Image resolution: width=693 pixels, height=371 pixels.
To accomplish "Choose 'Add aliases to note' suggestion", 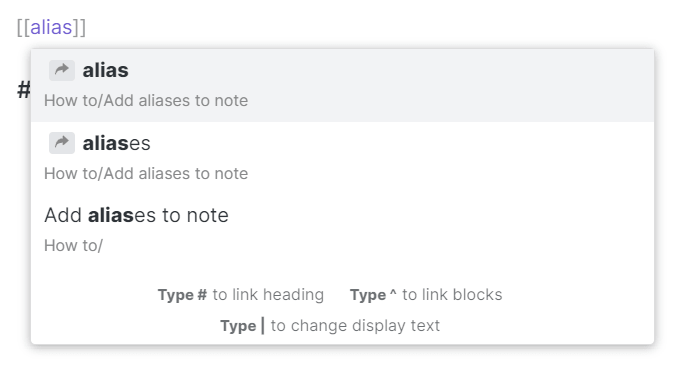I will click(343, 230).
